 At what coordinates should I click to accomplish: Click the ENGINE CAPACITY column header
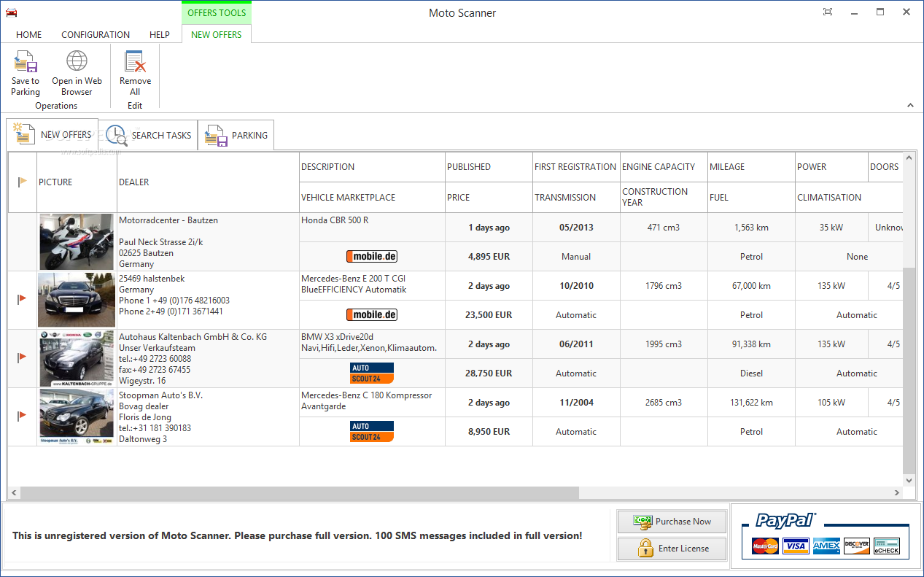click(664, 167)
